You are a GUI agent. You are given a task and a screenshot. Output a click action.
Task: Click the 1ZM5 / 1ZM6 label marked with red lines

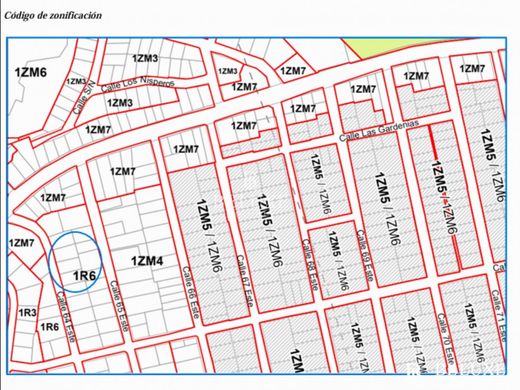[444, 199]
